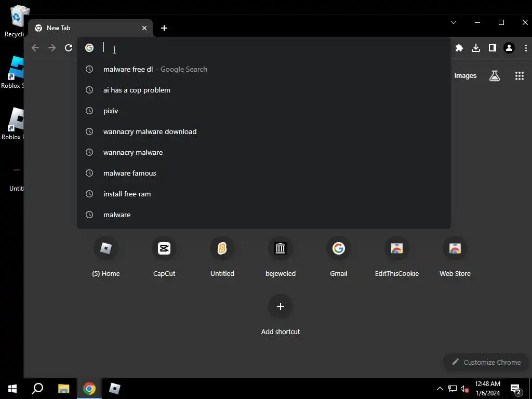Open the bejeweled shortcut
This screenshot has height=399, width=532.
(281, 257)
